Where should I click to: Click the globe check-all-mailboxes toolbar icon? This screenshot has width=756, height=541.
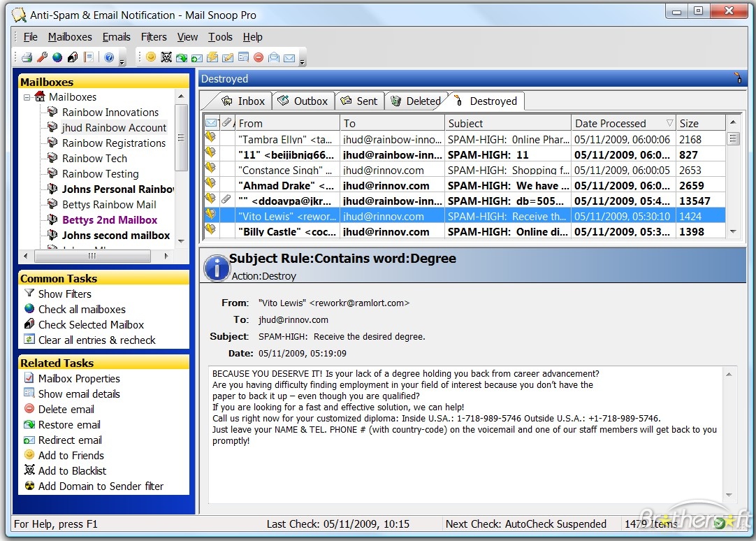tap(57, 57)
